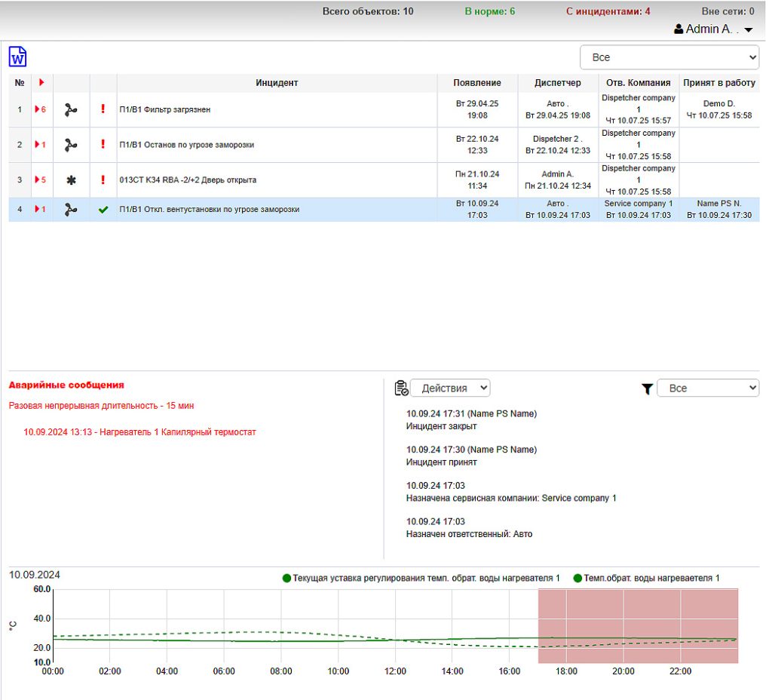
Task: Click the clipboard icon beside Действия
Action: [401, 388]
